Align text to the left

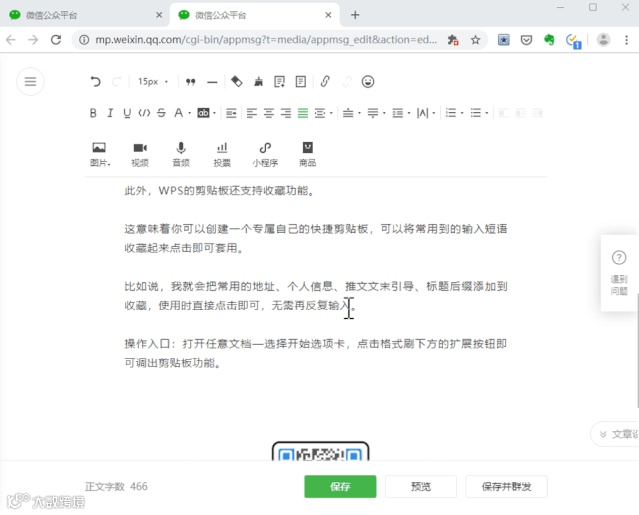click(x=251, y=113)
